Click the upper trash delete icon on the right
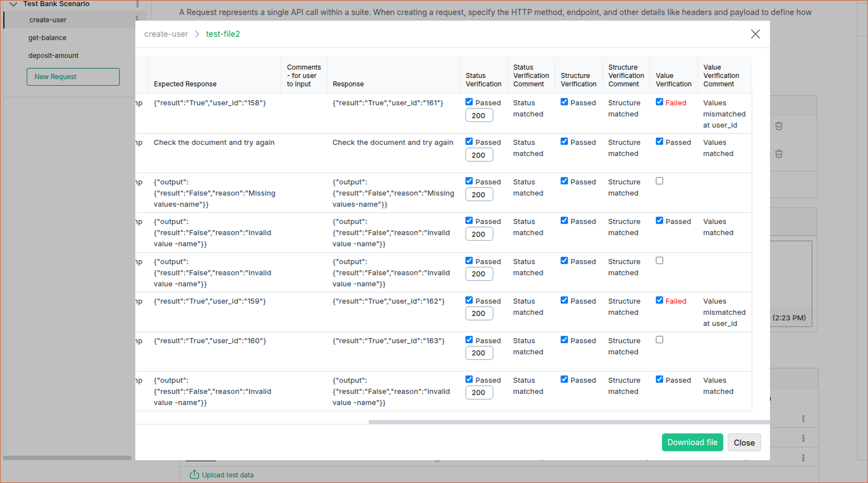This screenshot has width=868, height=483. [x=779, y=126]
